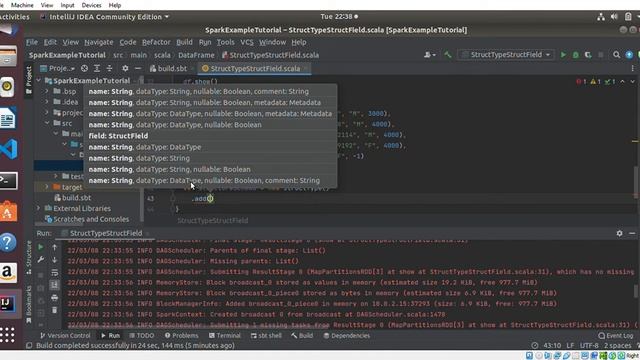
Task: Open the File menu
Action: [x=31, y=42]
